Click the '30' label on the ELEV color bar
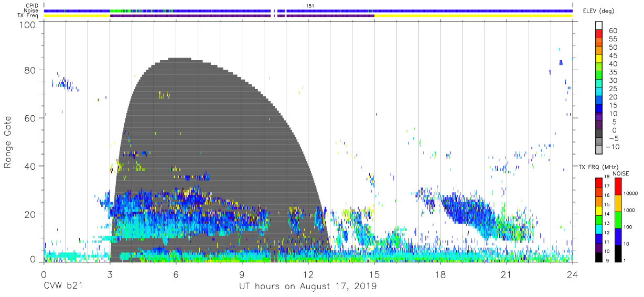Image resolution: width=644 pixels, height=297 pixels. click(613, 81)
